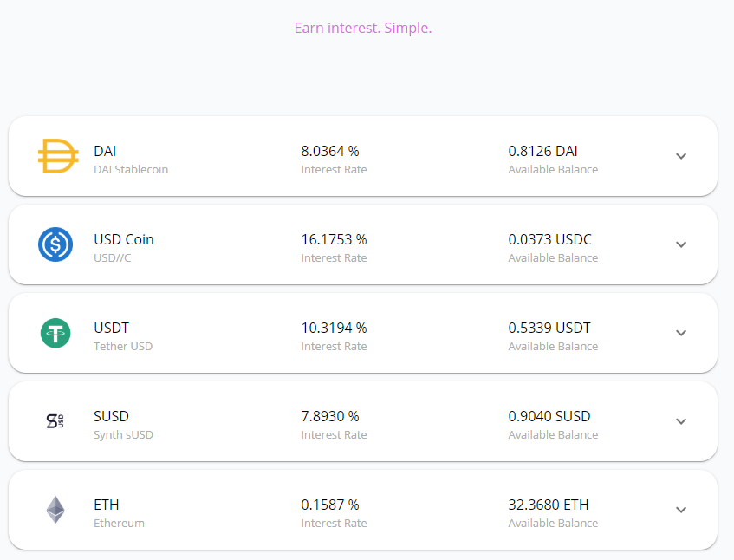Click the 32.3680 ETH available balance
The width and height of the screenshot is (734, 560).
(549, 505)
